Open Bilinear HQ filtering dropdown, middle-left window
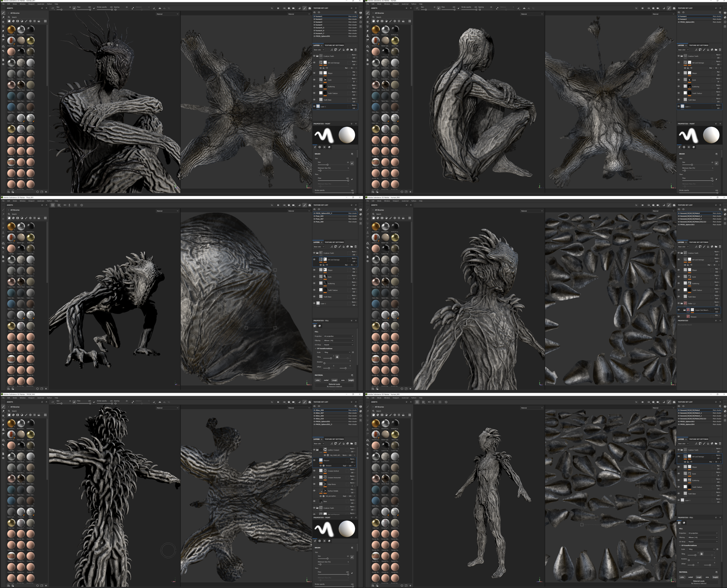This screenshot has height=588, width=727. [x=339, y=341]
